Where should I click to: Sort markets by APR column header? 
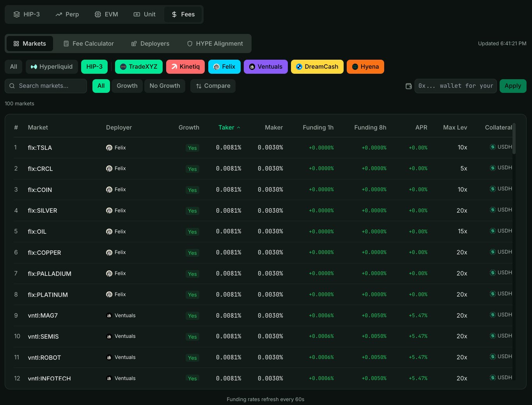pyautogui.click(x=421, y=128)
